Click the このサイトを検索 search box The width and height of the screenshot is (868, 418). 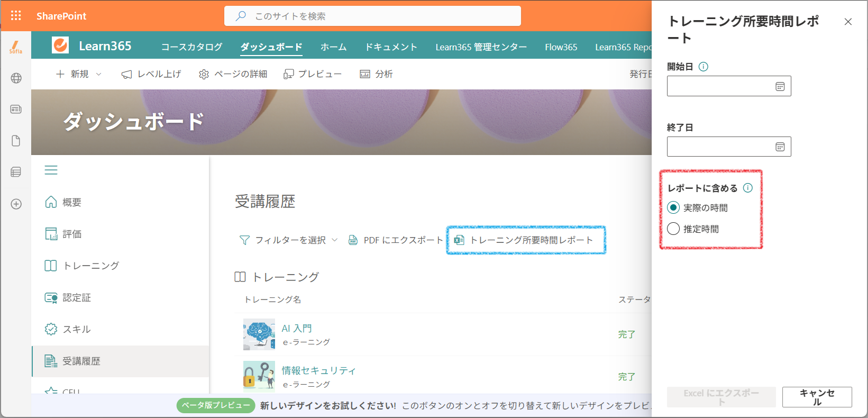click(x=372, y=16)
